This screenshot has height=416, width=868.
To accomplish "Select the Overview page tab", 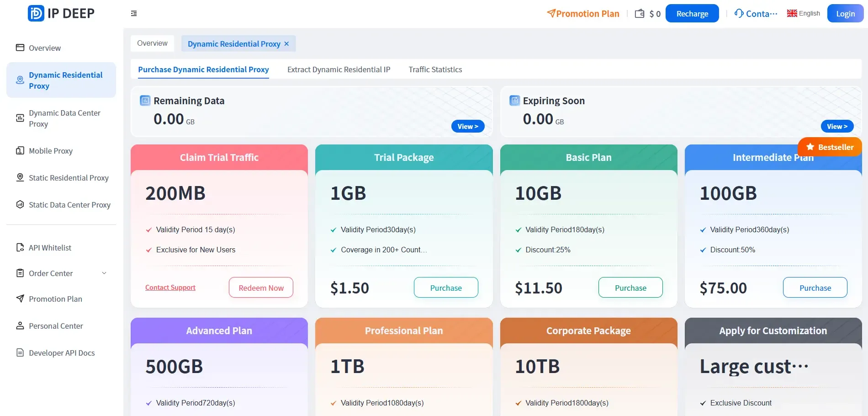I will pyautogui.click(x=152, y=43).
